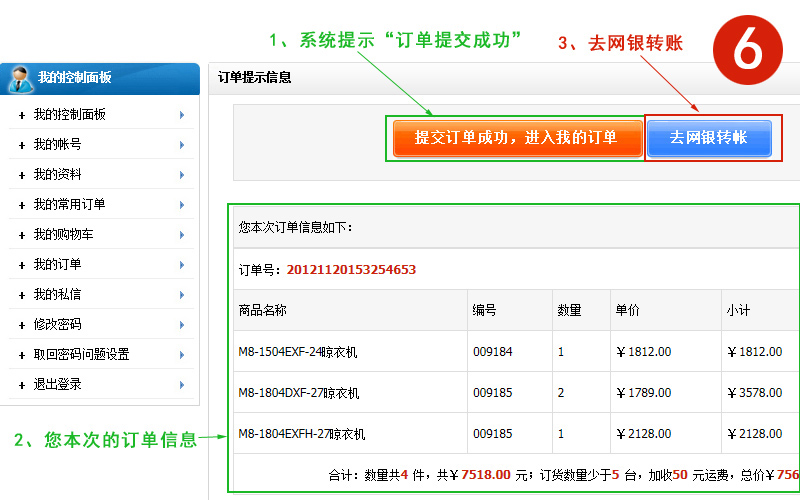Click arrow icon beside 修改密码
Image resolution: width=800 pixels, height=500 pixels.
coord(182,325)
